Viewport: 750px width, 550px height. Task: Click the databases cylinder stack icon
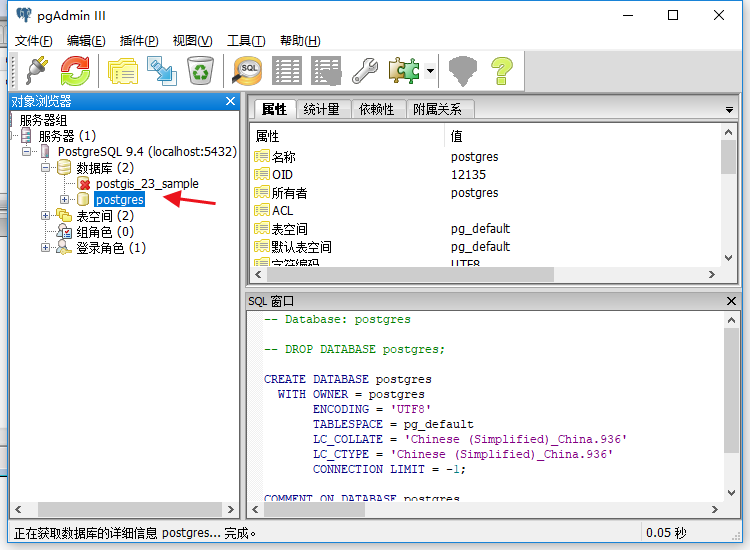point(64,167)
